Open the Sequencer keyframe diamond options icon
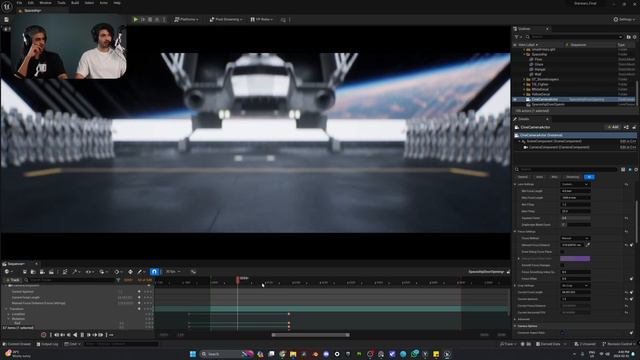This screenshot has width=640, height=360. click(130, 271)
